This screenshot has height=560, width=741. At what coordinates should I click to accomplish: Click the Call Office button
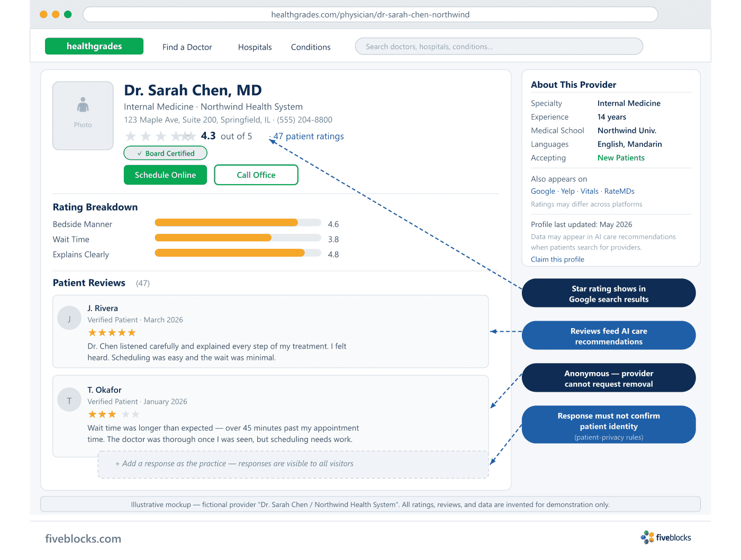256,175
